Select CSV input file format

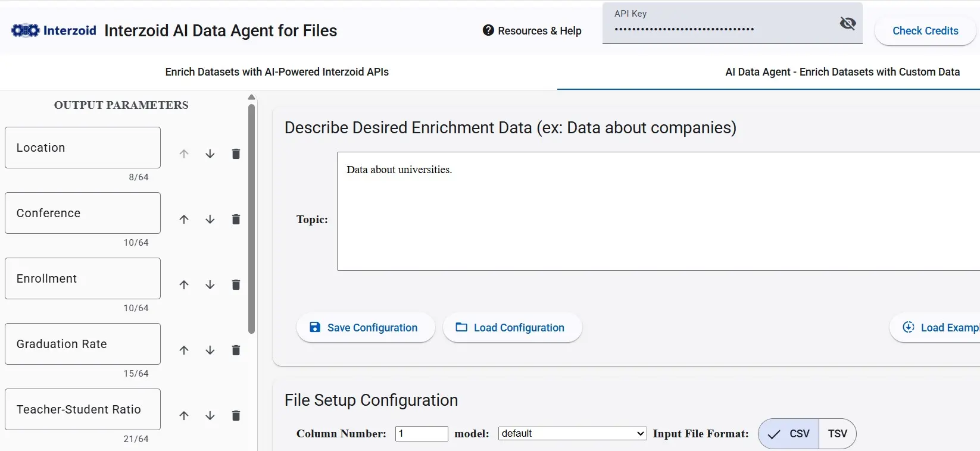[x=789, y=434]
